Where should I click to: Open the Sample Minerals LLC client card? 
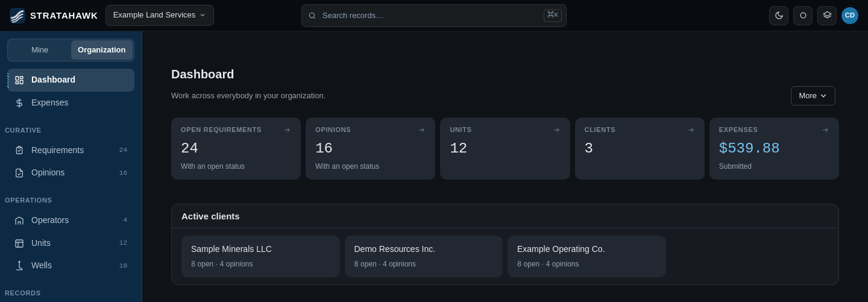[x=260, y=256]
